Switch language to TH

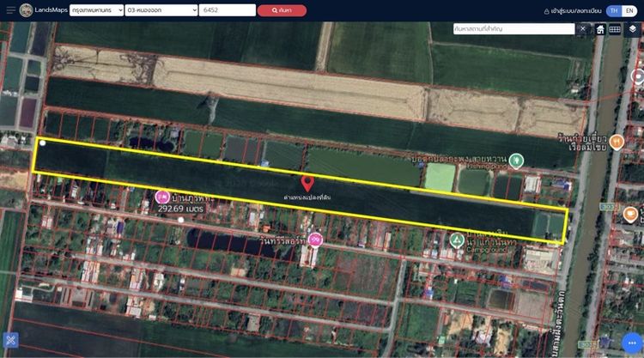[x=613, y=10]
